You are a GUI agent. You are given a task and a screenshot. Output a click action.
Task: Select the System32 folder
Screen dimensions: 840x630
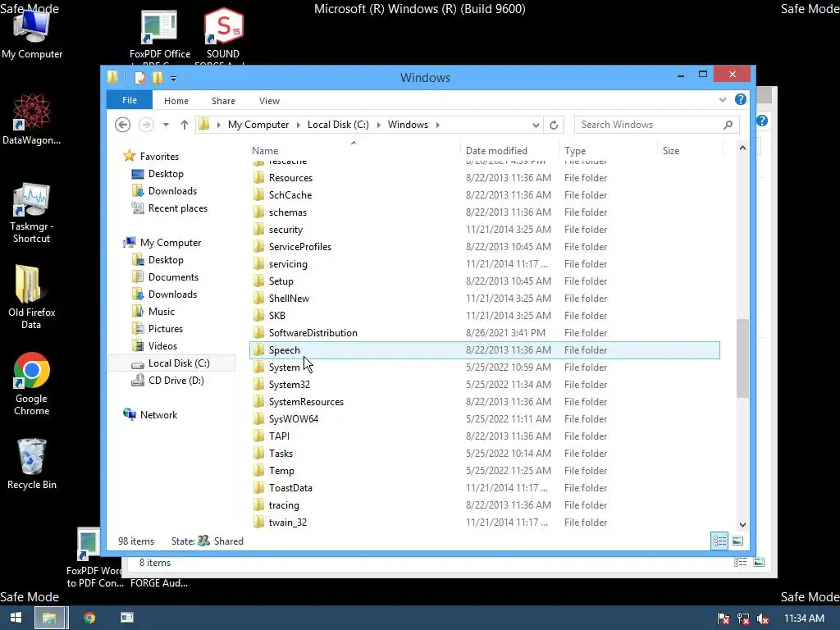[x=484, y=385]
